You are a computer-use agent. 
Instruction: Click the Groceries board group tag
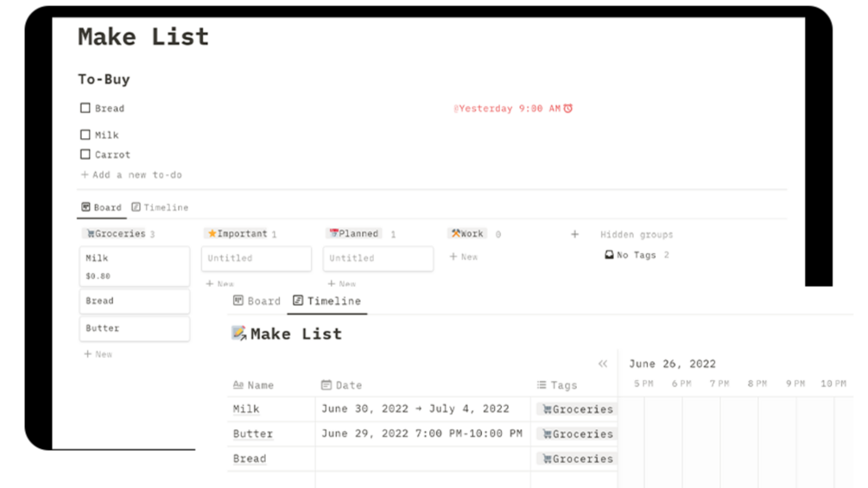point(115,234)
